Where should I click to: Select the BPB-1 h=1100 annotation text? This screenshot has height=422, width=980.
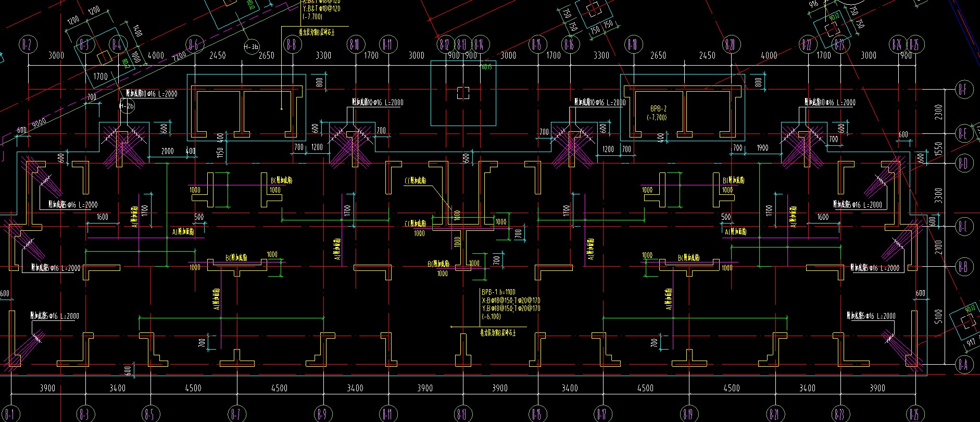[498, 293]
